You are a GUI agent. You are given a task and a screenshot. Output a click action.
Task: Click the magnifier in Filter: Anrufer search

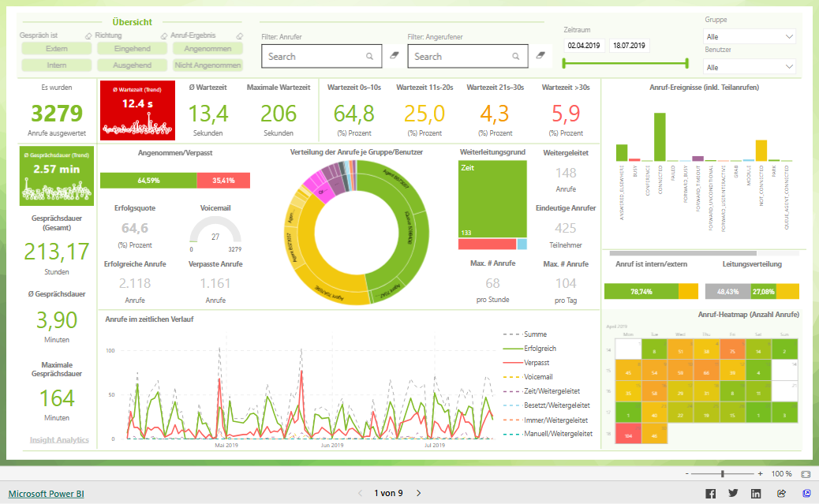369,57
